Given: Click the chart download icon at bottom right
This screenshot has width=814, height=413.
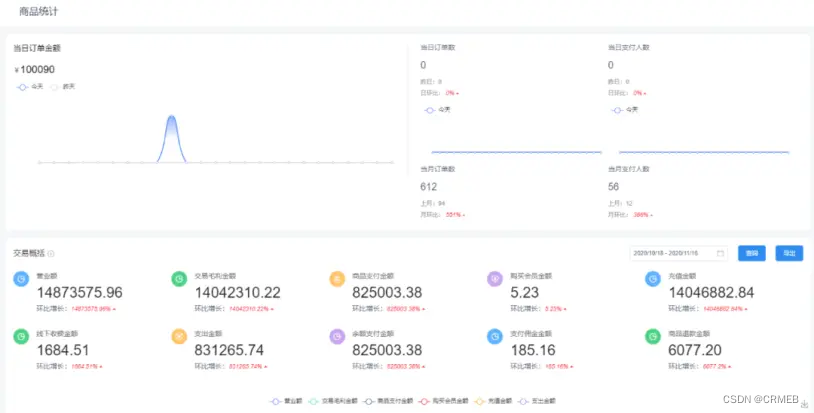Looking at the screenshot, I should (x=804, y=404).
